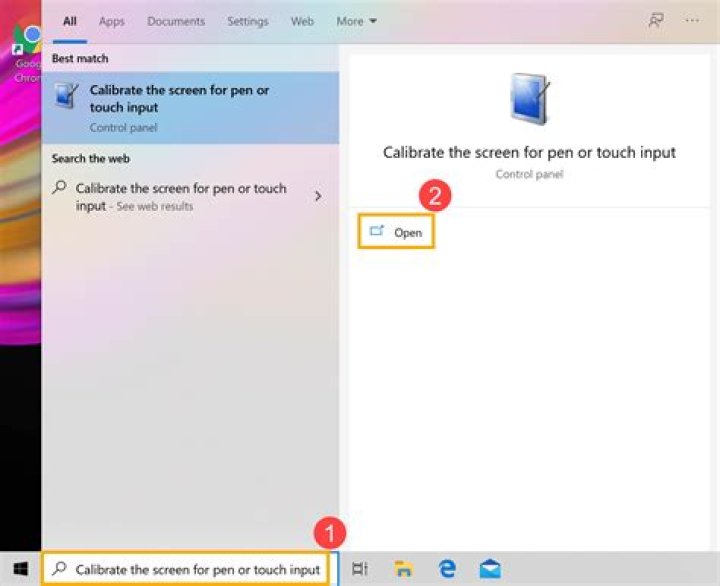The width and height of the screenshot is (720, 586).
Task: Click the 'See web results' search suggestion
Action: point(180,197)
